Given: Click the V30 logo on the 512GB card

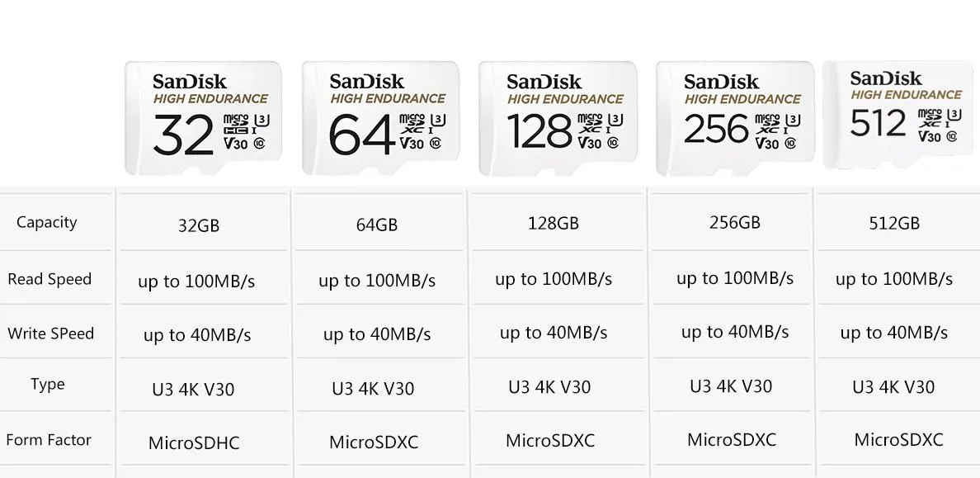Looking at the screenshot, I should 930,135.
